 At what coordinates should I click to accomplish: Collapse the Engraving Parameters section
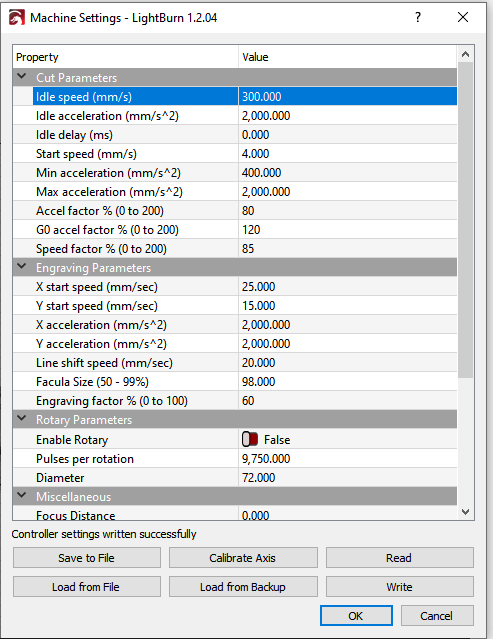pos(22,267)
